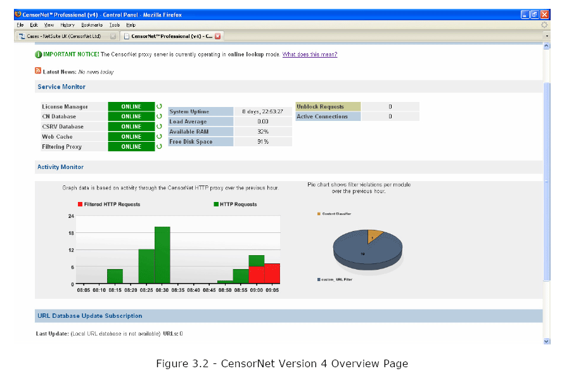
Task: Click the tallest green bar at 08:30
Action: tap(162, 255)
